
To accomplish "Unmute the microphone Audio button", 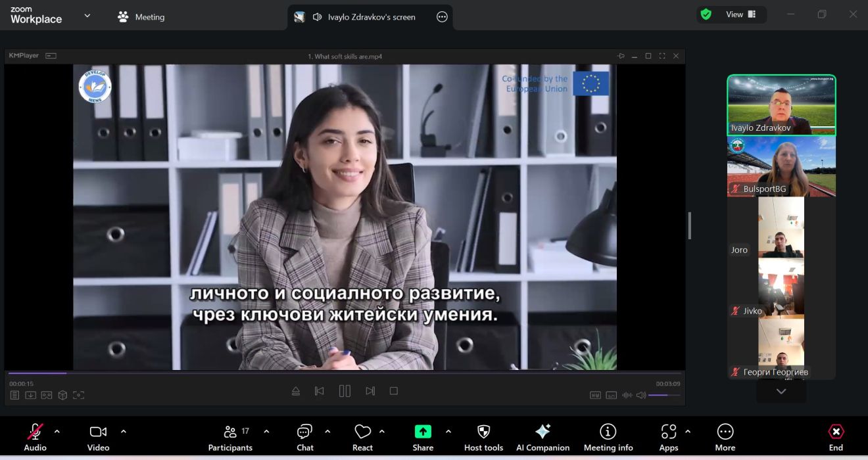I will point(36,437).
